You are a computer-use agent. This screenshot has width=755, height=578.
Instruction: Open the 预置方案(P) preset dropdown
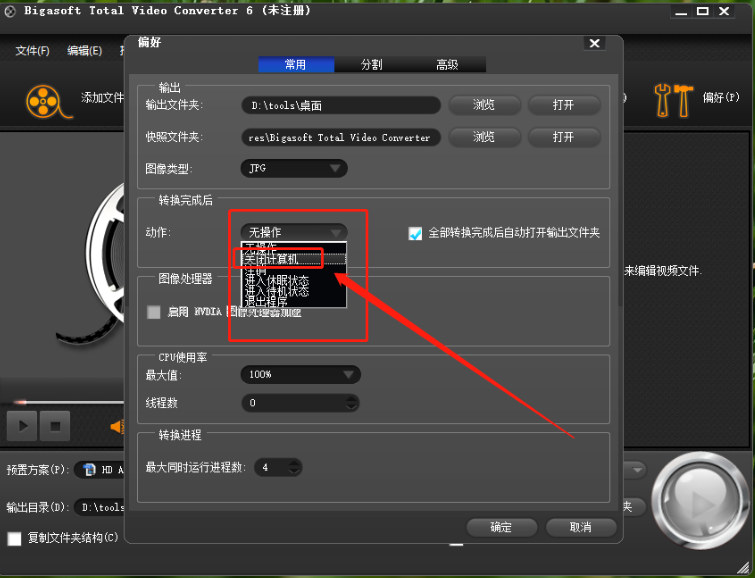pos(637,470)
